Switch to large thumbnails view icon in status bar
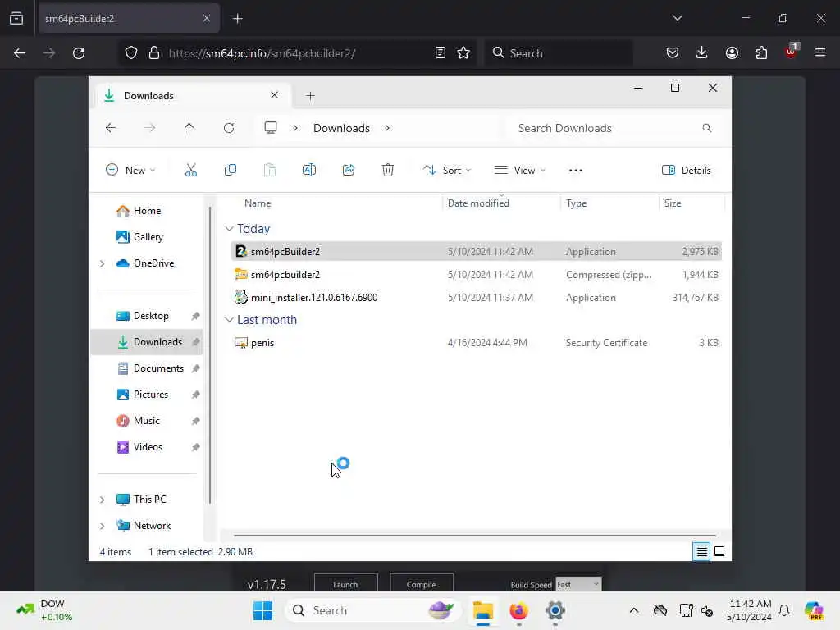This screenshot has width=840, height=630. point(719,551)
